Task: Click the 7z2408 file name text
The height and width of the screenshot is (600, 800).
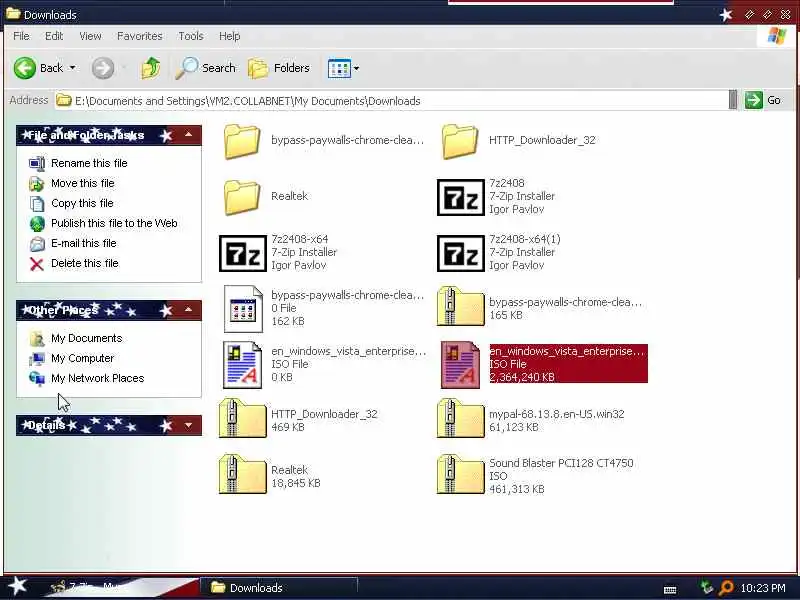Action: [x=507, y=183]
